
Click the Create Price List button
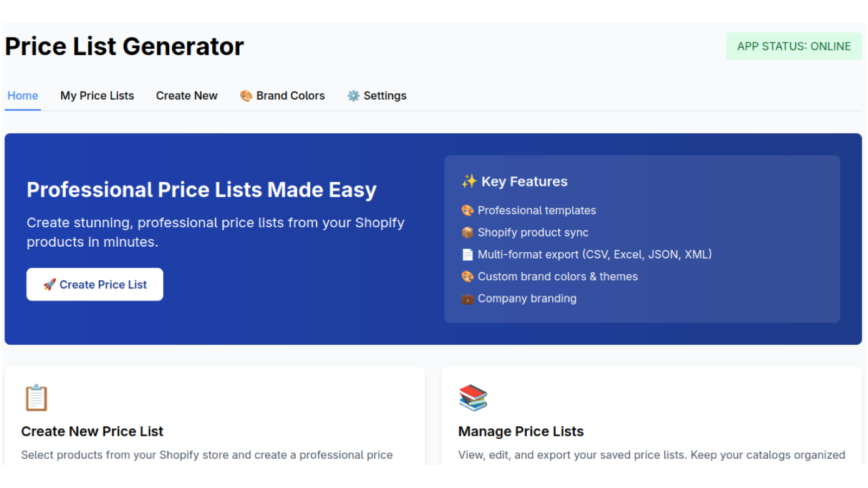click(x=95, y=285)
